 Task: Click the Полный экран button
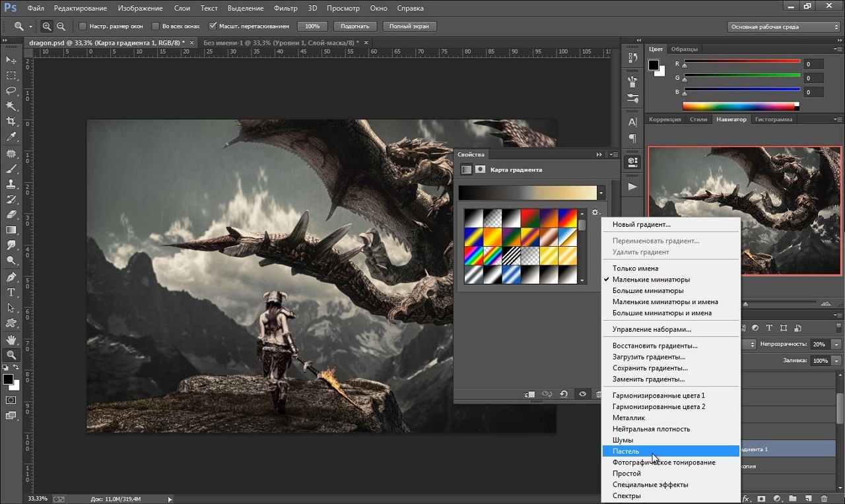click(409, 26)
